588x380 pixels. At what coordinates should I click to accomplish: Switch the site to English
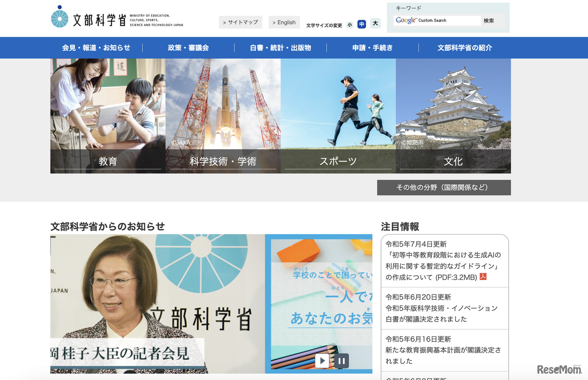point(284,22)
